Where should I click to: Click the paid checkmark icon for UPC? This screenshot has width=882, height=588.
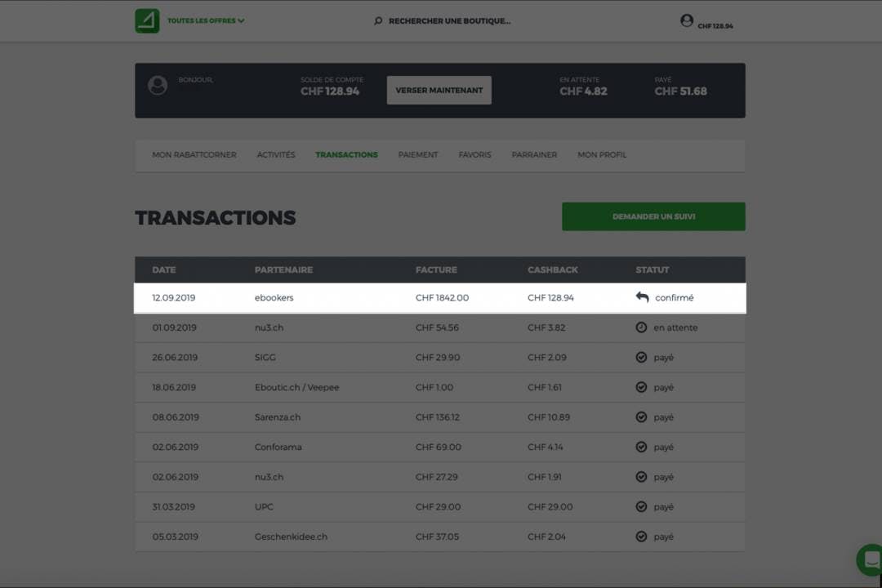coord(642,506)
